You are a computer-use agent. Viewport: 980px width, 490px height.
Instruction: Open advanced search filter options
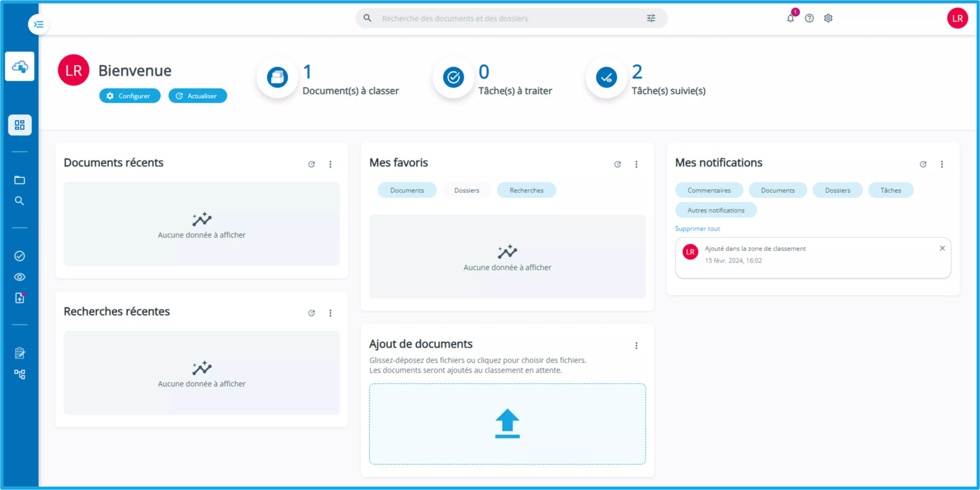click(x=651, y=18)
